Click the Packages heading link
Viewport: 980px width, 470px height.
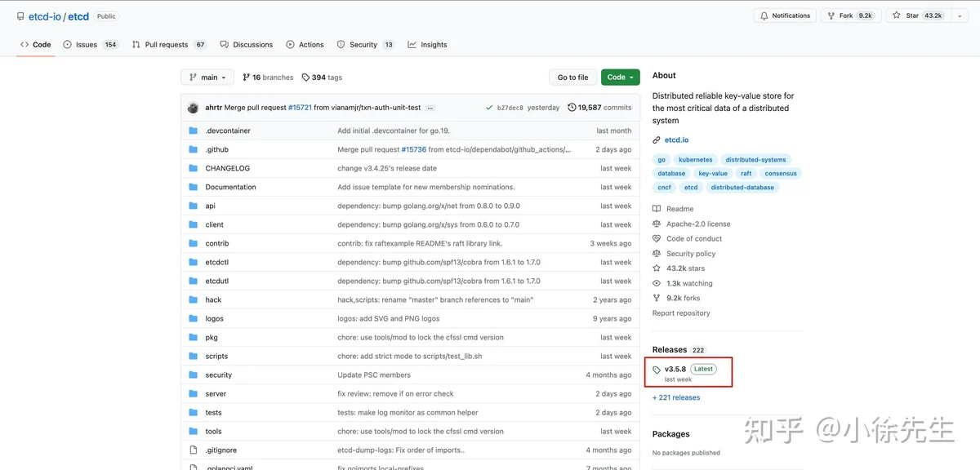670,434
